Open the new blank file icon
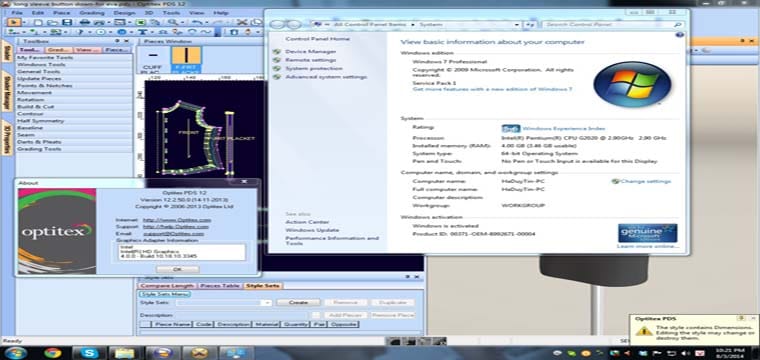This screenshot has height=360, width=760. (38, 22)
